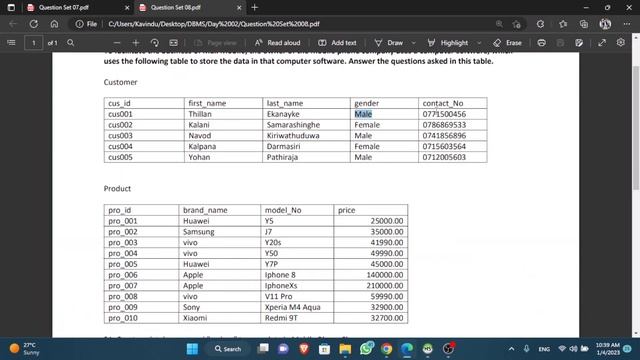The width and height of the screenshot is (640, 360).
Task: Open a new browser tab
Action: click(x=255, y=7)
